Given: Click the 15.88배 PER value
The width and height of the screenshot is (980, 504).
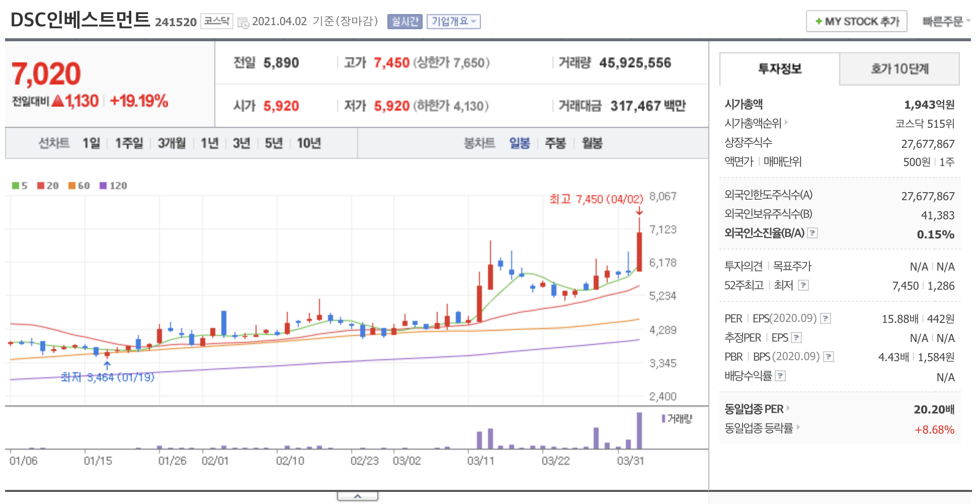Looking at the screenshot, I should [900, 319].
